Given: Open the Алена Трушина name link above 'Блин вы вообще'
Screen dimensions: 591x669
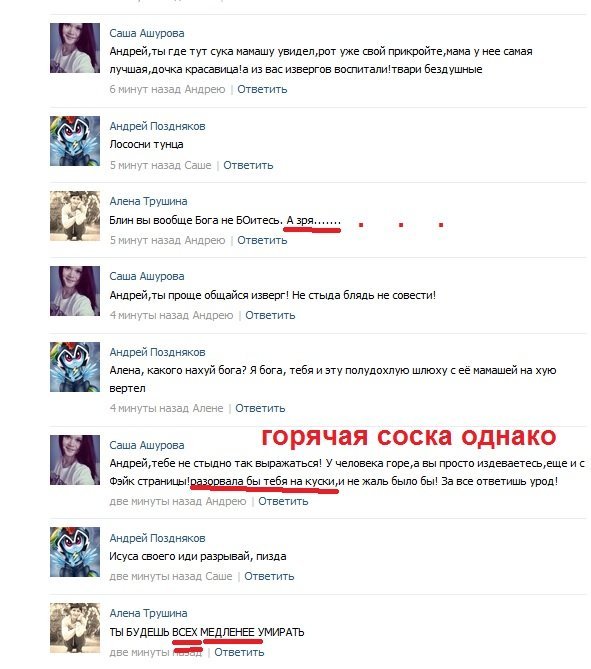Looking at the screenshot, I should click(148, 201).
